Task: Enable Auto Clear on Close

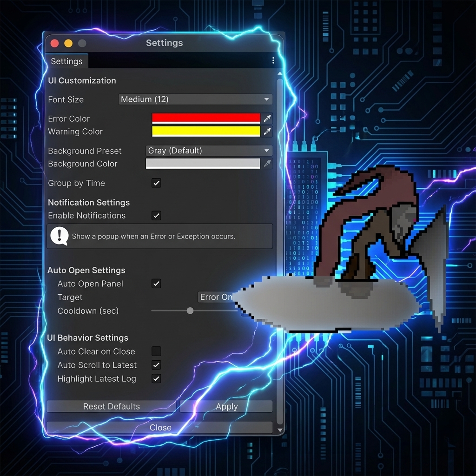Action: pyautogui.click(x=156, y=351)
